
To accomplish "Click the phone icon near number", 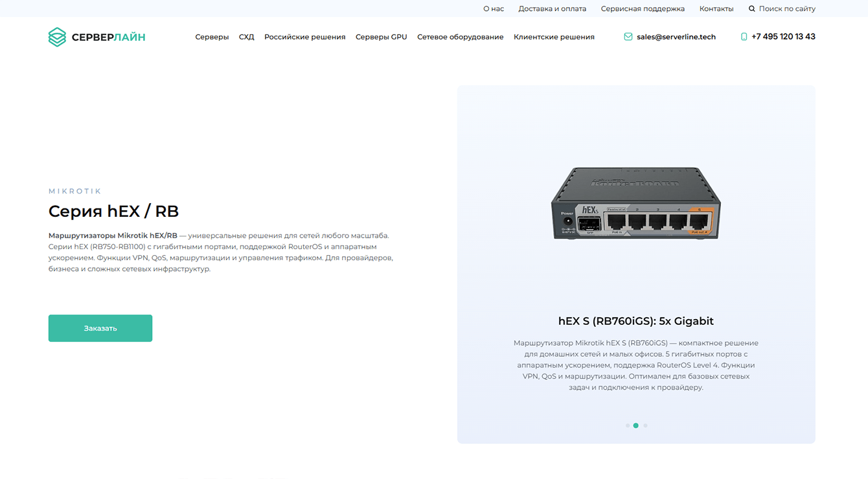I will click(744, 37).
